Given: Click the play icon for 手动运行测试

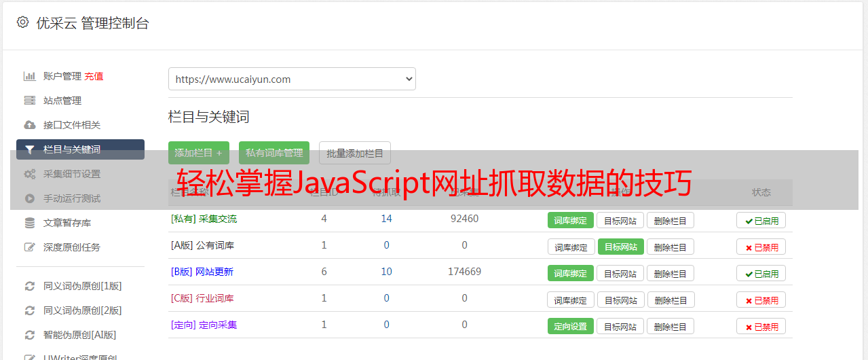Looking at the screenshot, I should point(29,198).
